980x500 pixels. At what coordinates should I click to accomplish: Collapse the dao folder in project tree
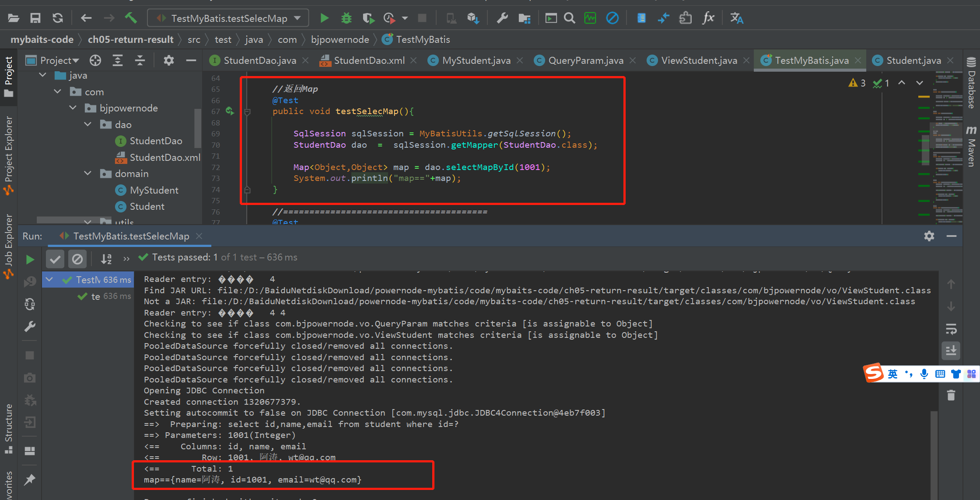click(87, 125)
